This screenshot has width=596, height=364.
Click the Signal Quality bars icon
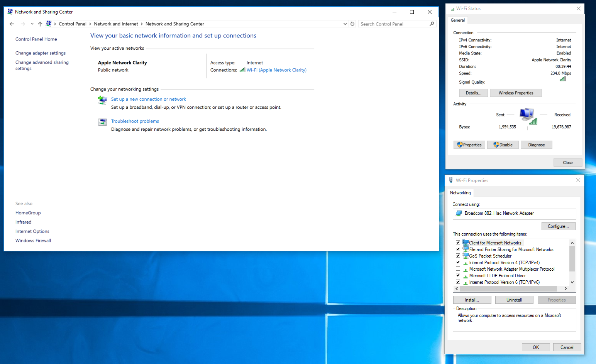coord(563,79)
